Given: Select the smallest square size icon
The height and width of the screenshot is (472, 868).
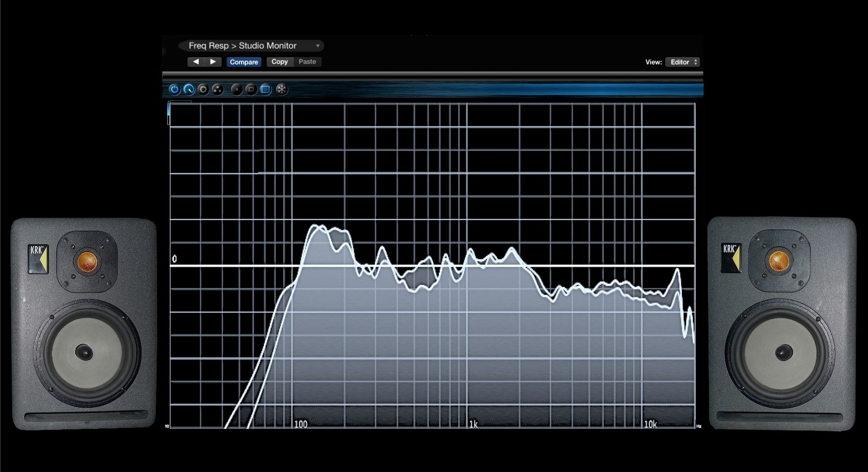Looking at the screenshot, I should [237, 89].
